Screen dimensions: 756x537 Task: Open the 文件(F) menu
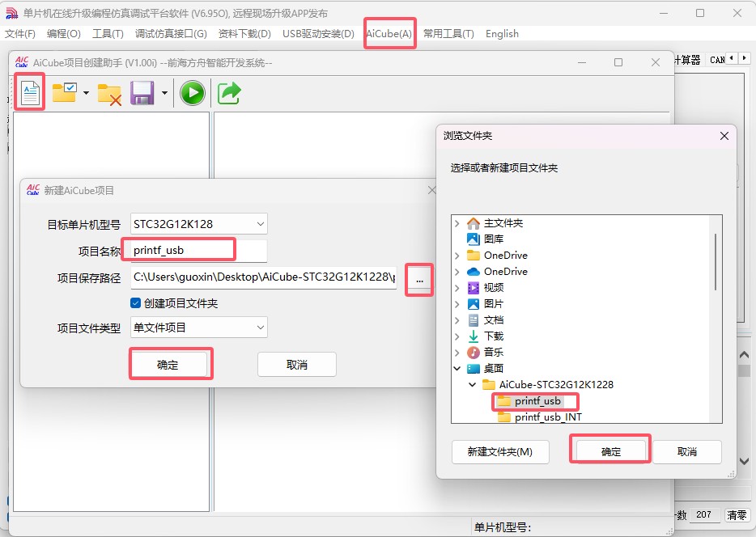[x=19, y=34]
